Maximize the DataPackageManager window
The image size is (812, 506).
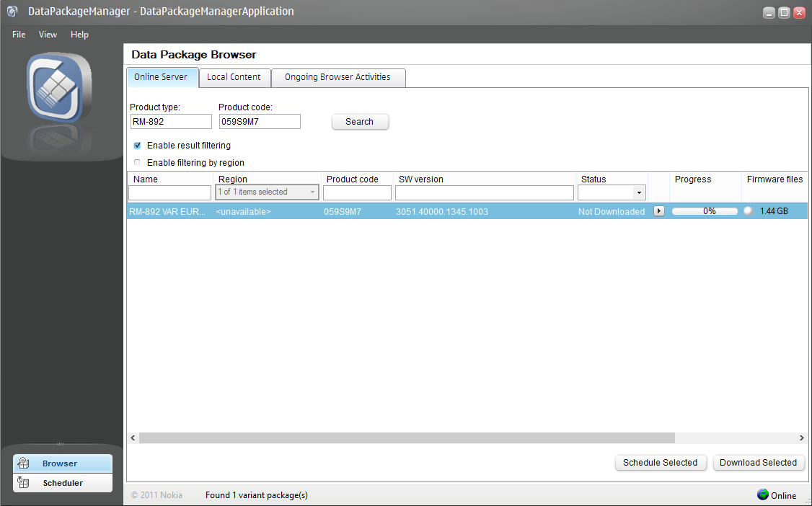(x=784, y=12)
